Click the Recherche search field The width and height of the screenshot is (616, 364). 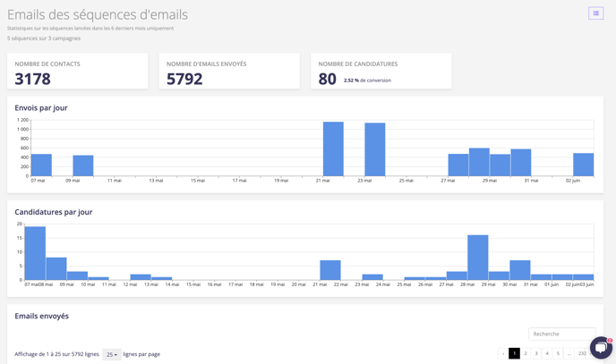pos(561,334)
